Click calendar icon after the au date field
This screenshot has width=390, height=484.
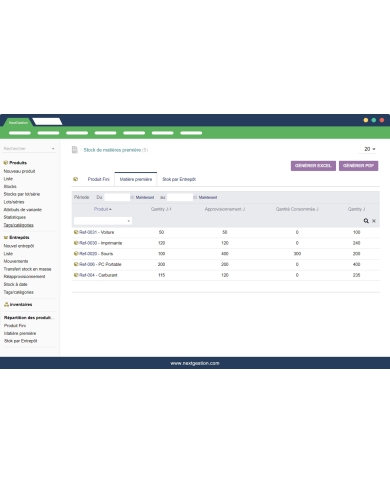click(x=195, y=197)
